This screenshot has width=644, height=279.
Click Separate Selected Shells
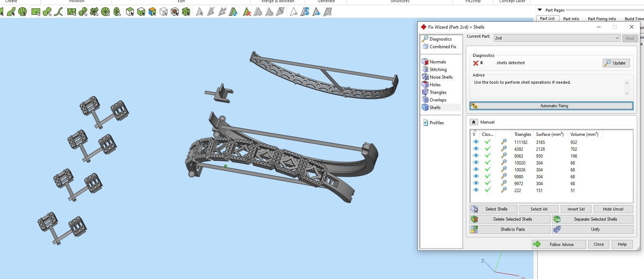593,219
